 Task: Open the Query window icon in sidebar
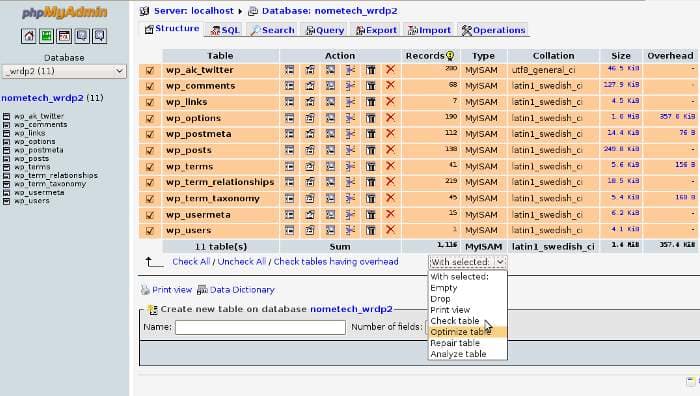(x=64, y=36)
